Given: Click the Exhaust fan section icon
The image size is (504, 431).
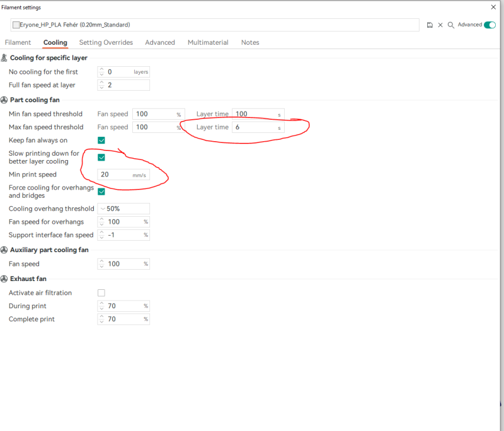Looking at the screenshot, I should [x=4, y=279].
